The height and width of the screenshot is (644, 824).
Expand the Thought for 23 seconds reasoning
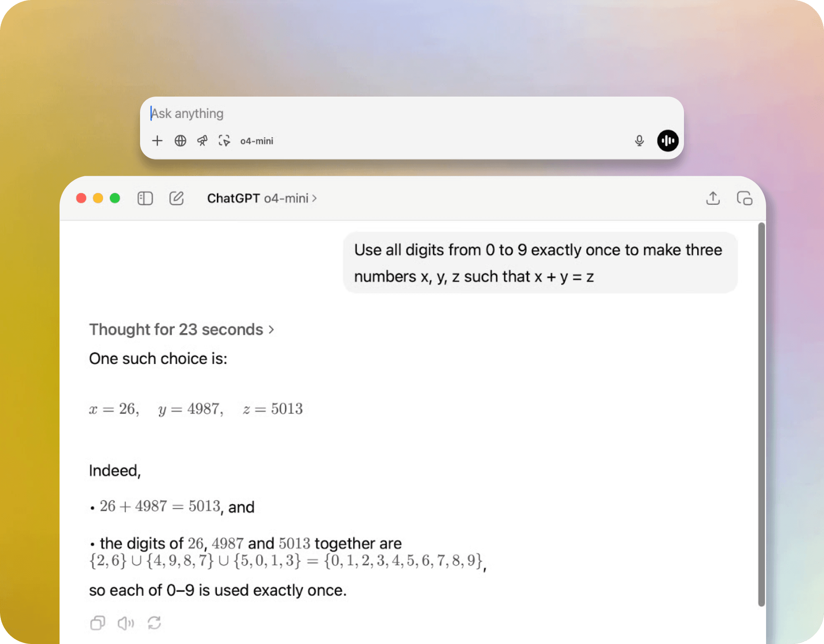[x=182, y=329]
